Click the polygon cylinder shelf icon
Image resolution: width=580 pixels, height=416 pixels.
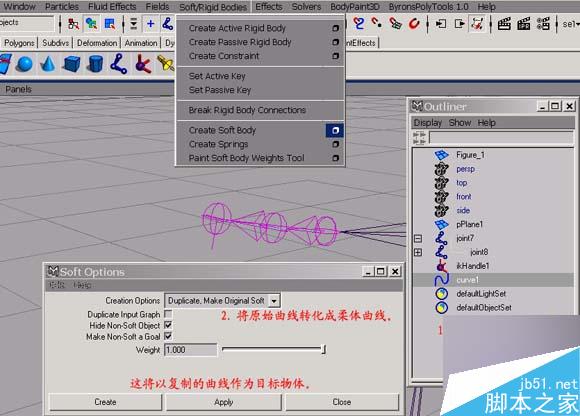95,64
